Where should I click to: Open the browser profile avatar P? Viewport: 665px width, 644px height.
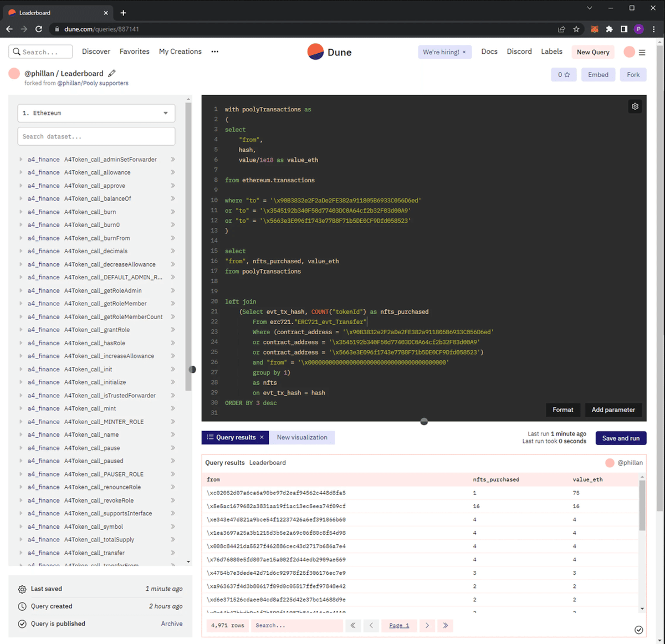pos(639,29)
